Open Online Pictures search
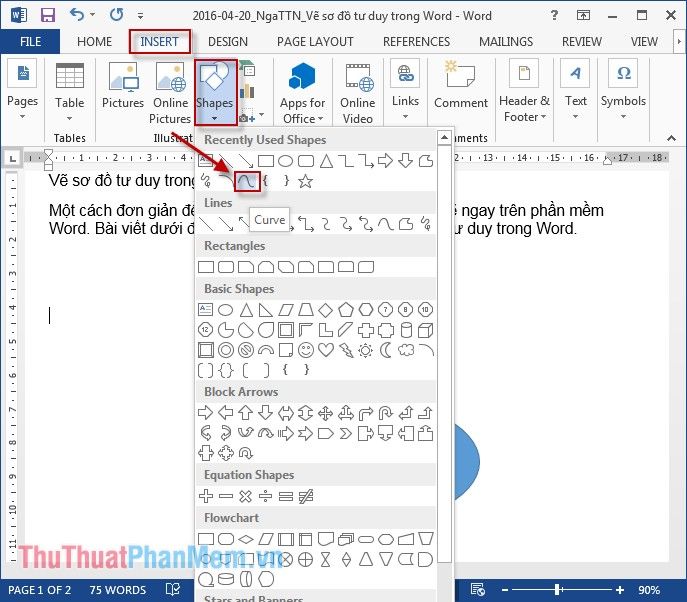Viewport: 687px width, 602px height. click(170, 93)
